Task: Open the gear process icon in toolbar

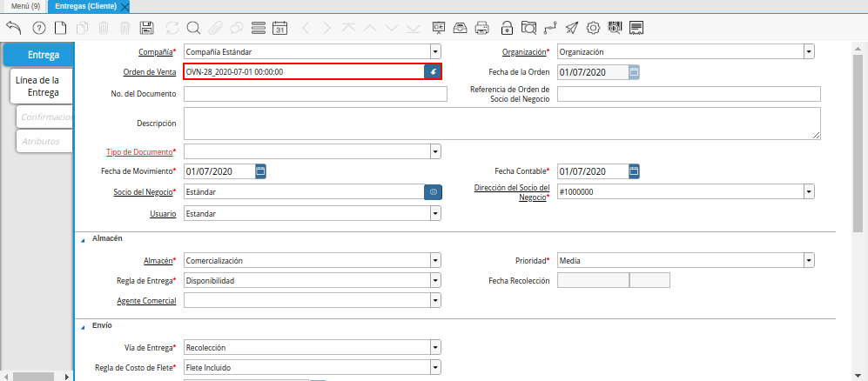Action: click(x=594, y=28)
